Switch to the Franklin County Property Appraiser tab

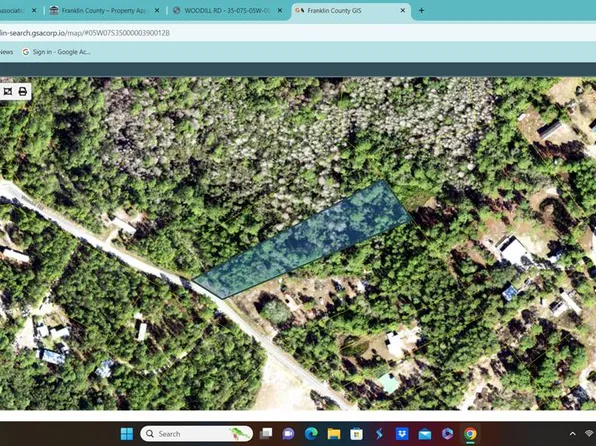point(105,11)
